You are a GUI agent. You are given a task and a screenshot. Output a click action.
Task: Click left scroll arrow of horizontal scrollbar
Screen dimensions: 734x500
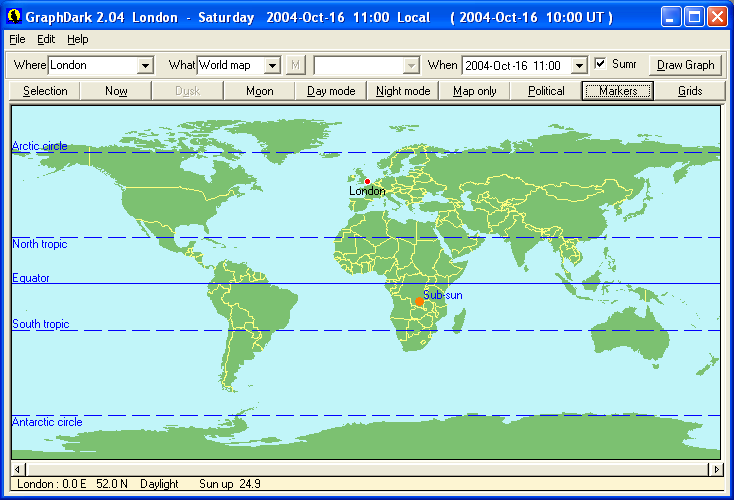pos(16,469)
